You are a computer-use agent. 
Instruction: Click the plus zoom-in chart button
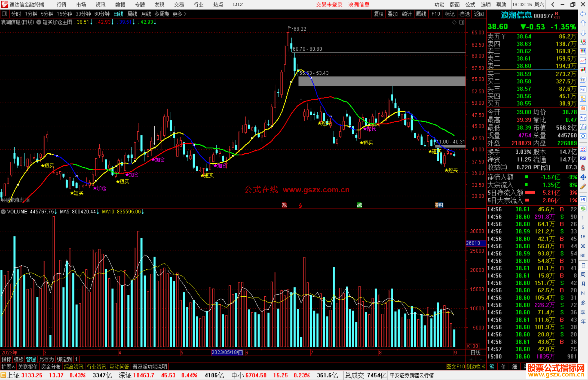471,359
